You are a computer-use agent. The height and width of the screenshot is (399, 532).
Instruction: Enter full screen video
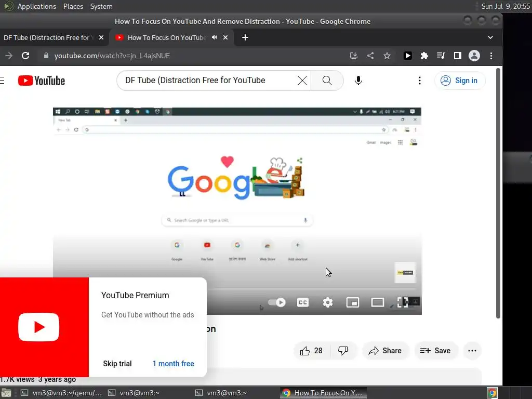(403, 302)
